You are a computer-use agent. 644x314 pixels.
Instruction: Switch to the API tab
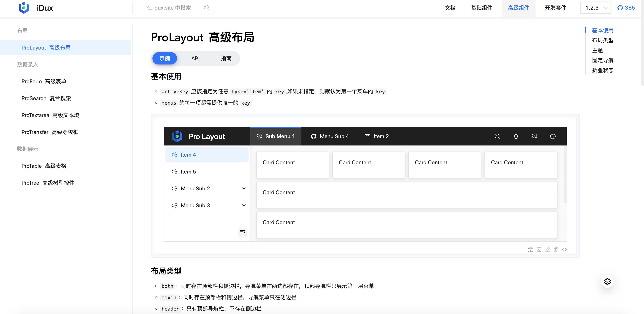click(x=195, y=58)
